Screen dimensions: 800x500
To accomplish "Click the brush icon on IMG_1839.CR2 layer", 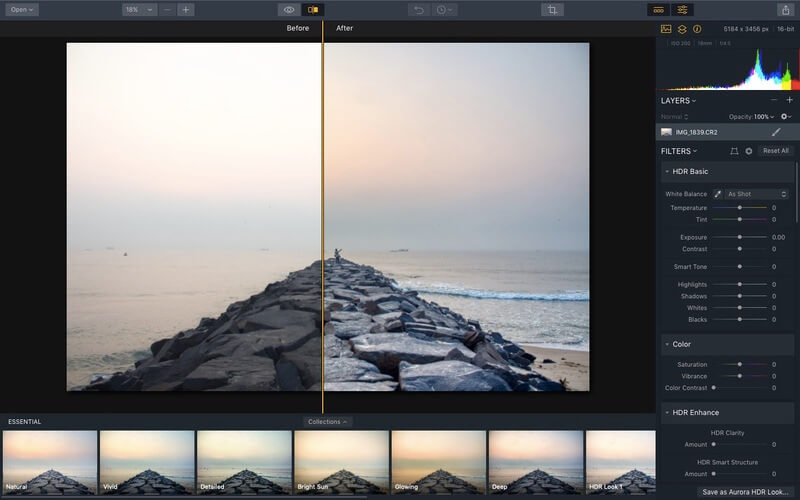I will (776, 132).
